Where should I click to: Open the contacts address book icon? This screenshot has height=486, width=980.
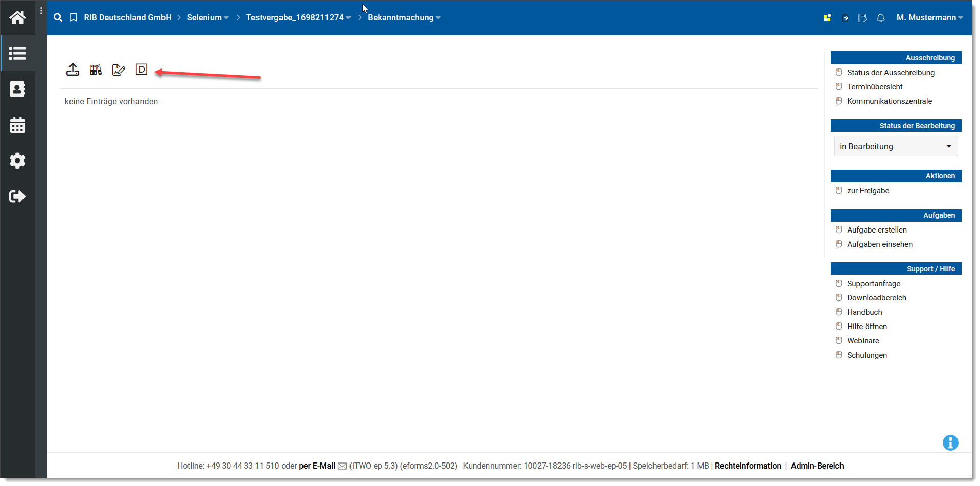click(17, 89)
